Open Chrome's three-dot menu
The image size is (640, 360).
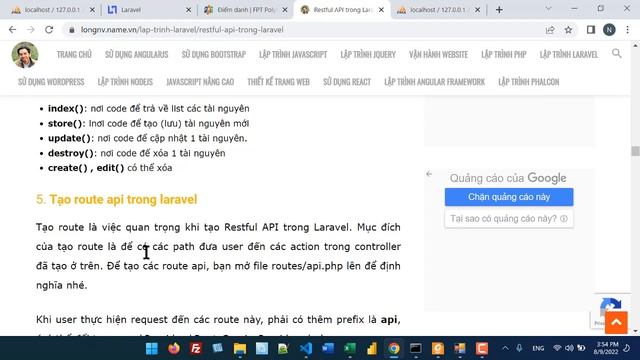(x=627, y=30)
